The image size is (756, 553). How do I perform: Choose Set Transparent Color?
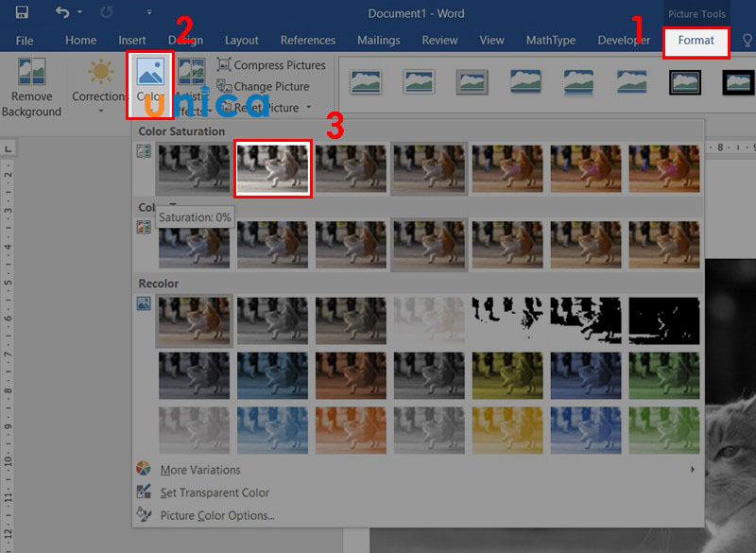pyautogui.click(x=418, y=493)
